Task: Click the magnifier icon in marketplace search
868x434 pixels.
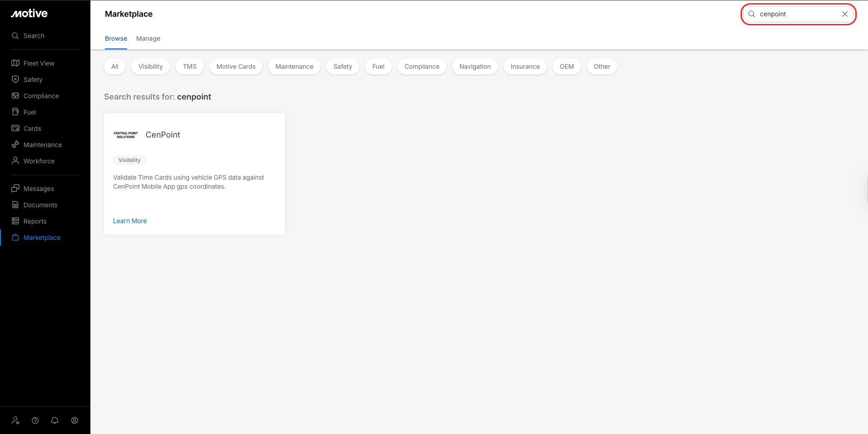Action: 752,14
